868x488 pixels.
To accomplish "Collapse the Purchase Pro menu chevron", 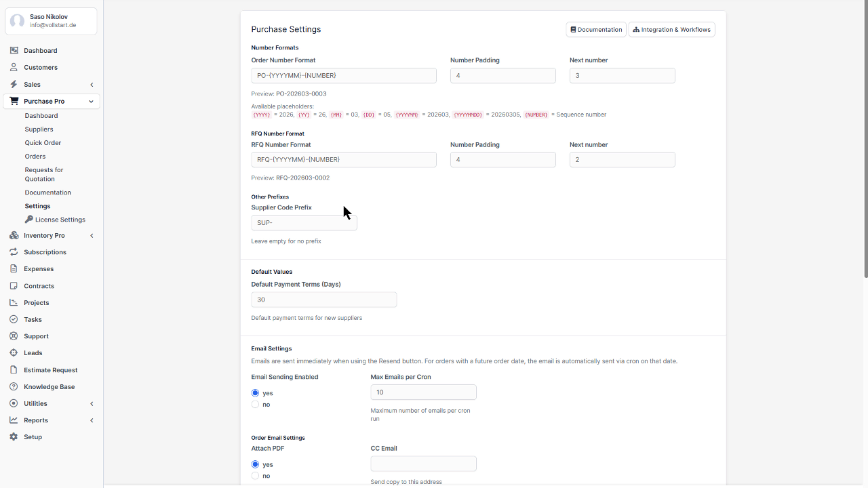I will (x=91, y=102).
